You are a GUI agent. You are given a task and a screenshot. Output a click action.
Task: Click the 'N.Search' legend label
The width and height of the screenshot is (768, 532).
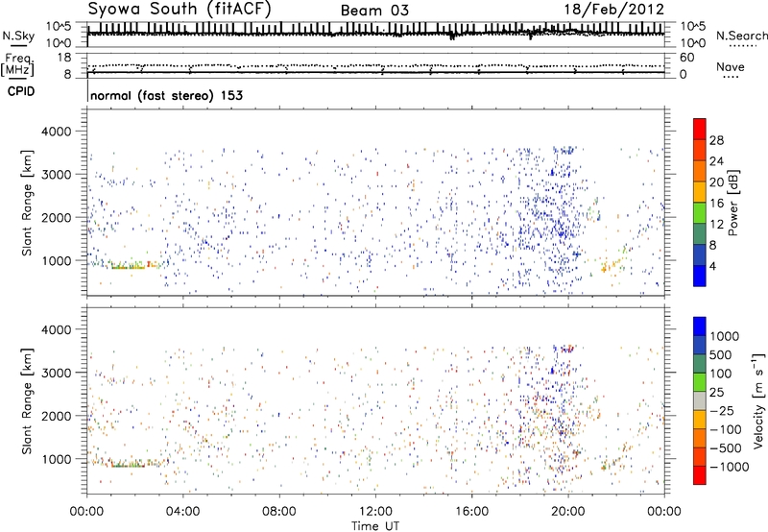(x=741, y=36)
